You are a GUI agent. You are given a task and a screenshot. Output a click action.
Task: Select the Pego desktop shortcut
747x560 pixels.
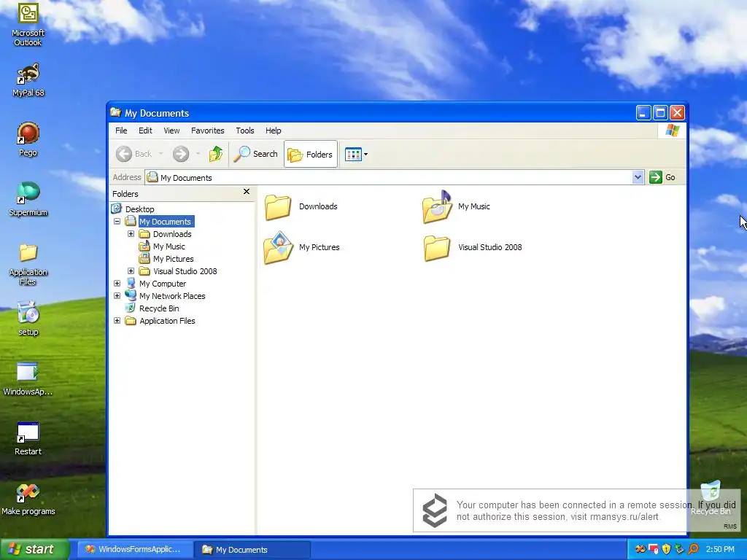[x=28, y=139]
